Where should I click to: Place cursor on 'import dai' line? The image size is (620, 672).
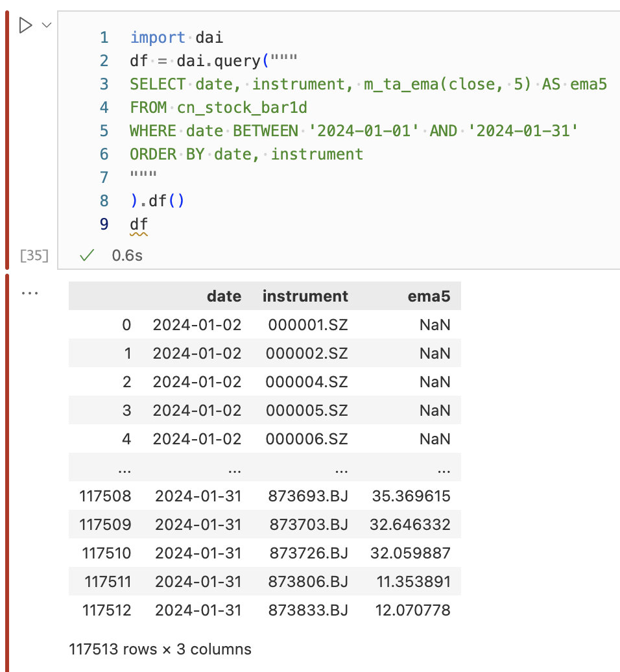176,38
